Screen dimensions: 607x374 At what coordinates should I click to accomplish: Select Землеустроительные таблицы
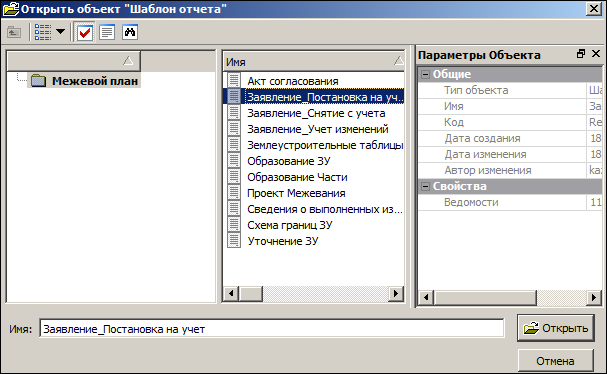[x=325, y=145]
